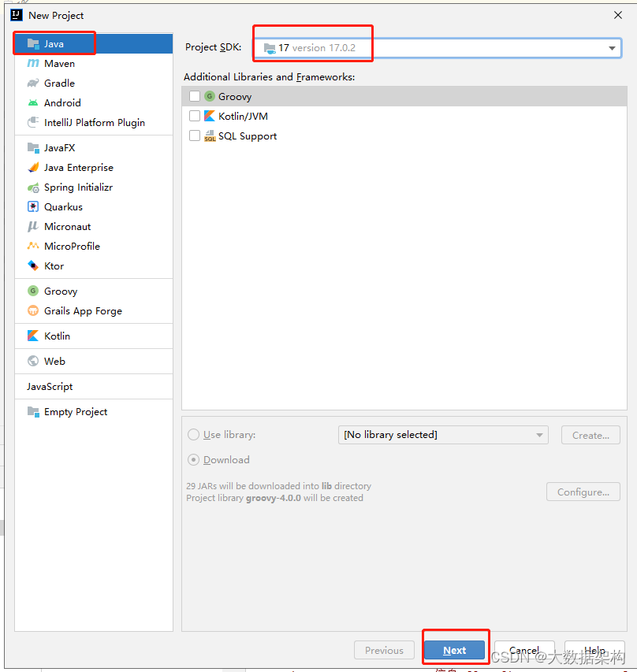Click the Groovy framework icon in libraries list
This screenshot has height=672, width=637.
[x=210, y=96]
